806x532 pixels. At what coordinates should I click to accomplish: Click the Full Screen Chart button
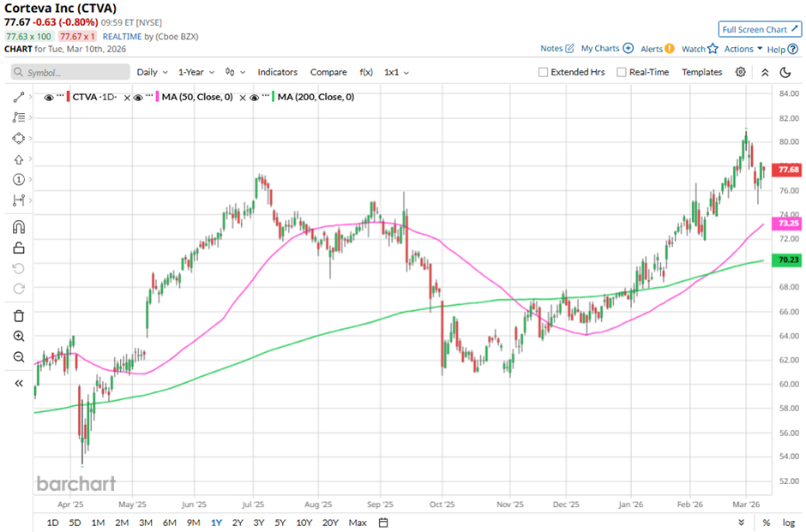click(x=761, y=29)
